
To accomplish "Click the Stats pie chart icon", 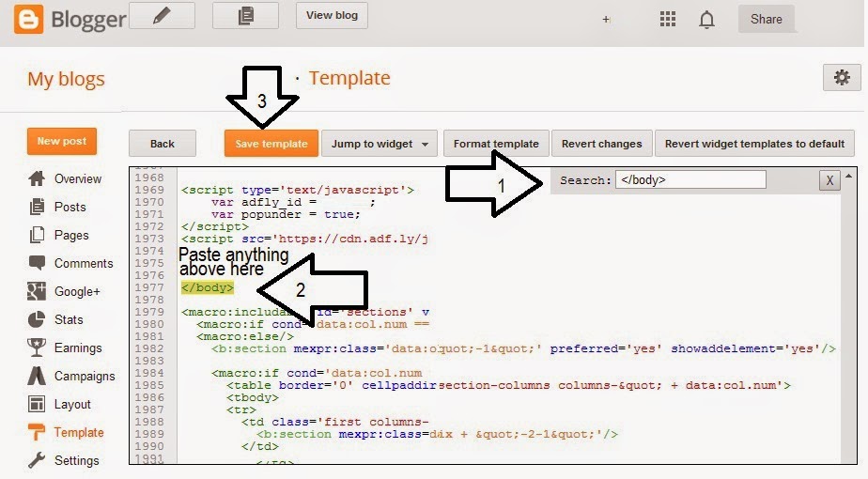I will coord(37,319).
